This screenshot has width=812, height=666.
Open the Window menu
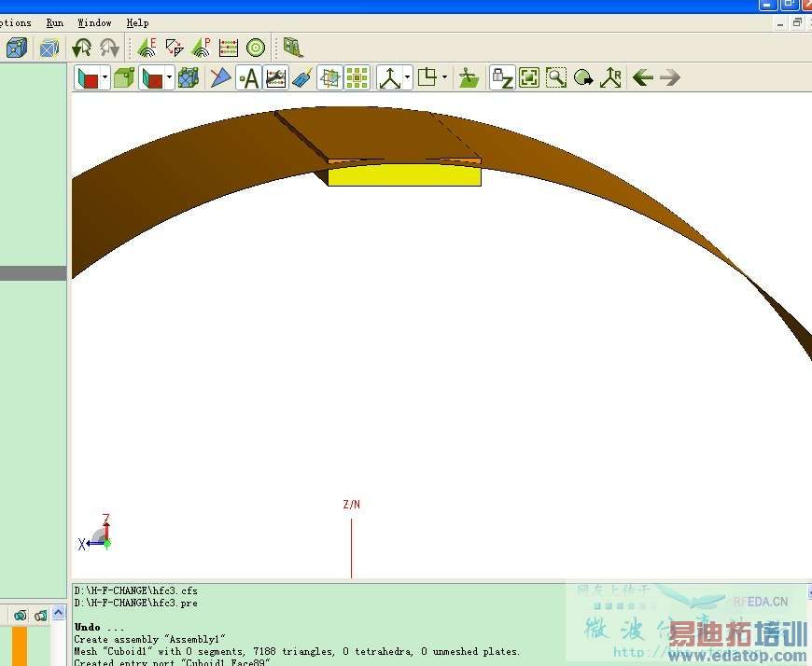(x=94, y=22)
